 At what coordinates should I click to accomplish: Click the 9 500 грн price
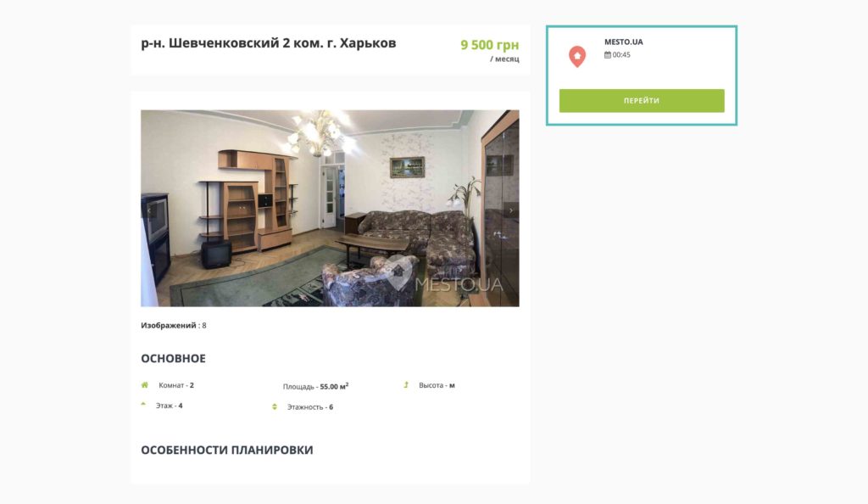point(490,45)
